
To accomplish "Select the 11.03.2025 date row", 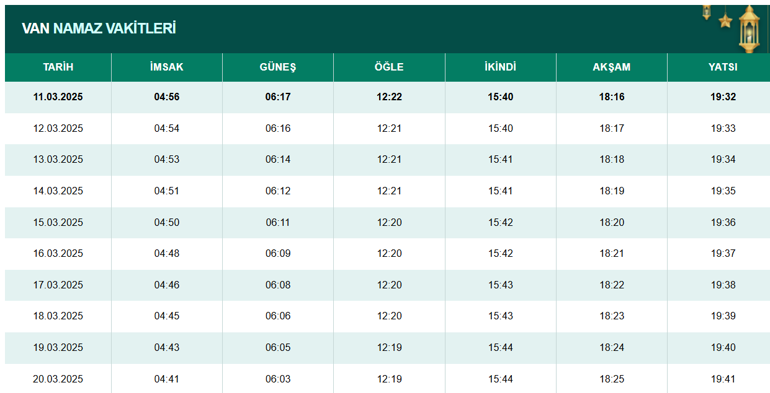I will [x=387, y=97].
